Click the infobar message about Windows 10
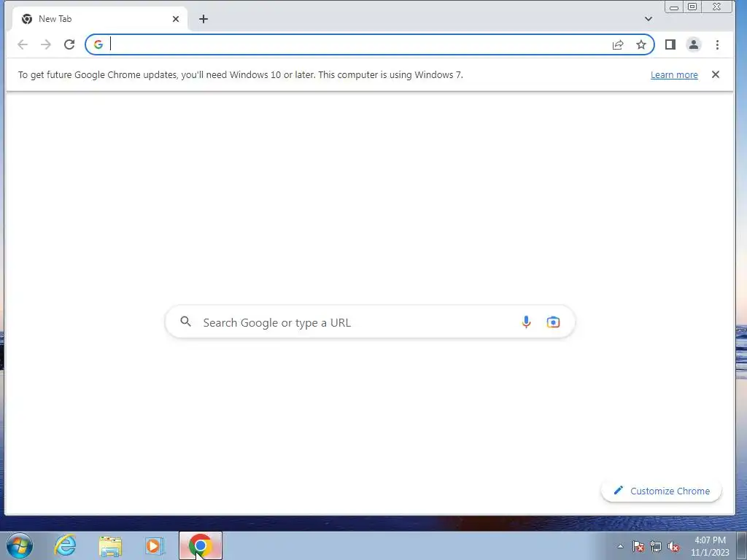This screenshot has width=747, height=560. pos(241,75)
